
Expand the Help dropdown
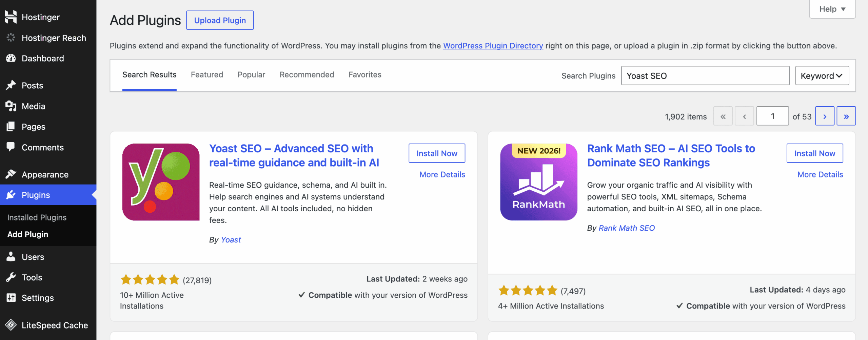832,9
